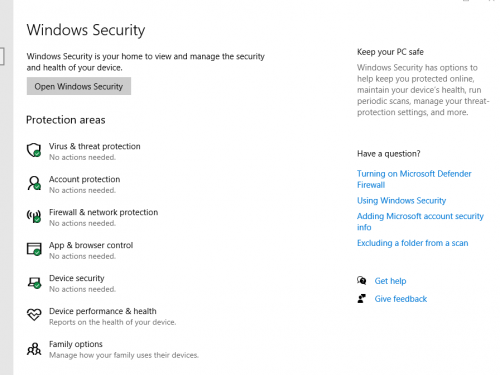Open the Using Windows Security help link
500x375 pixels.
[x=401, y=200]
